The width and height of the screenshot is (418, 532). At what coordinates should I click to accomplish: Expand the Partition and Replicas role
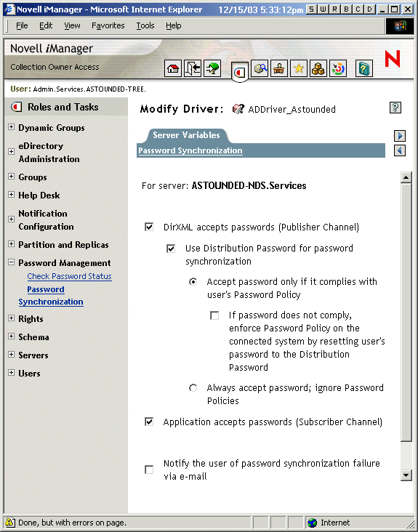point(11,244)
